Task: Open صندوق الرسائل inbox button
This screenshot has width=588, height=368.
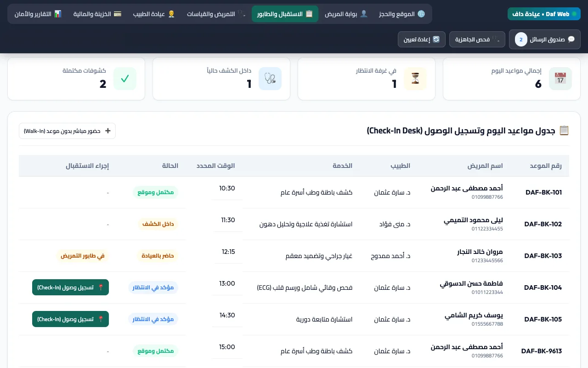Action: 545,40
